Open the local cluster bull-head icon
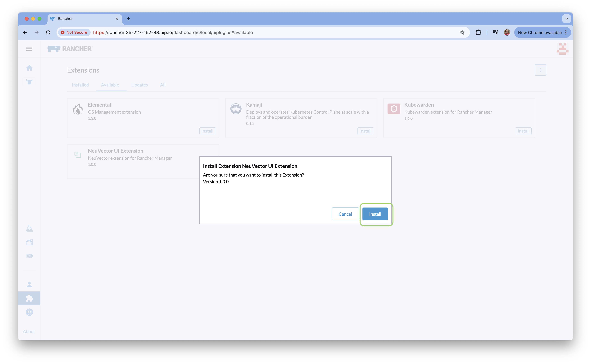Image resolution: width=591 pixels, height=364 pixels. click(x=29, y=82)
